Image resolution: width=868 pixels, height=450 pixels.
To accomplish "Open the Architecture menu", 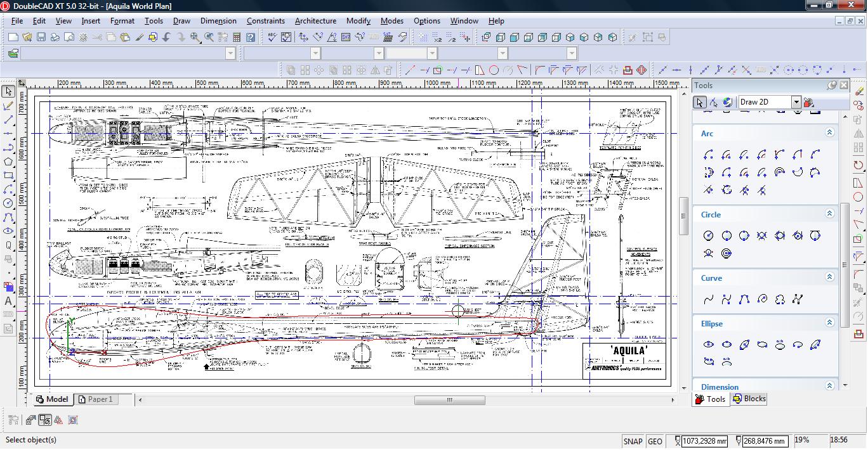I will [315, 21].
